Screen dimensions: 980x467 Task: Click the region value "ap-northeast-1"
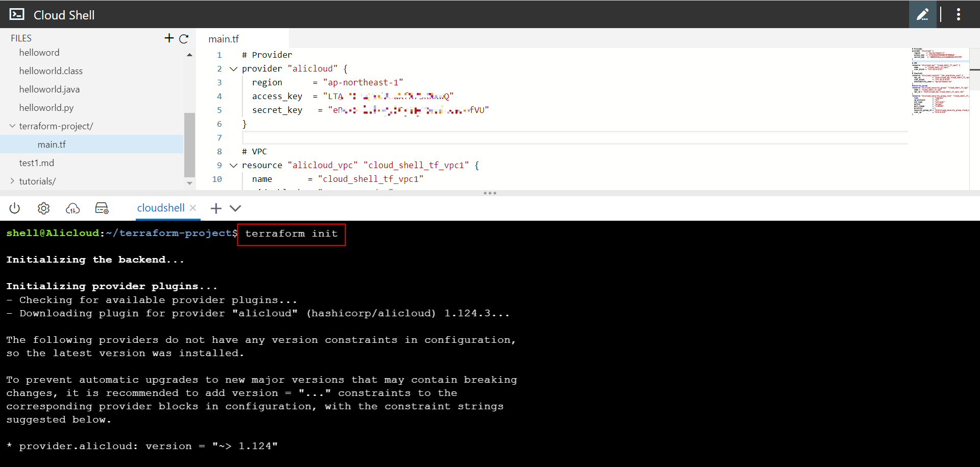(x=363, y=83)
